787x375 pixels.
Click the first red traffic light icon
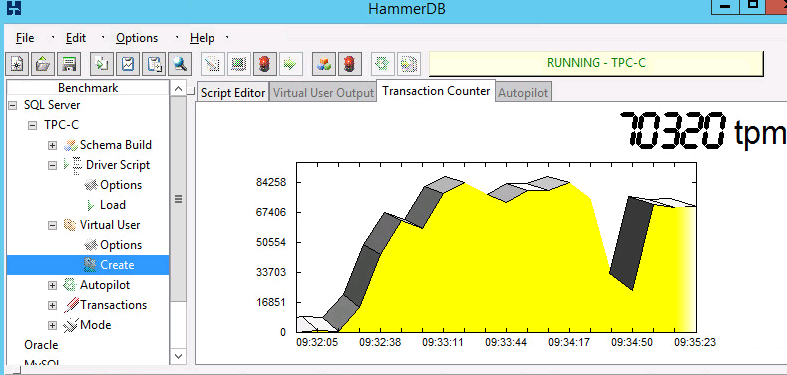click(x=265, y=64)
